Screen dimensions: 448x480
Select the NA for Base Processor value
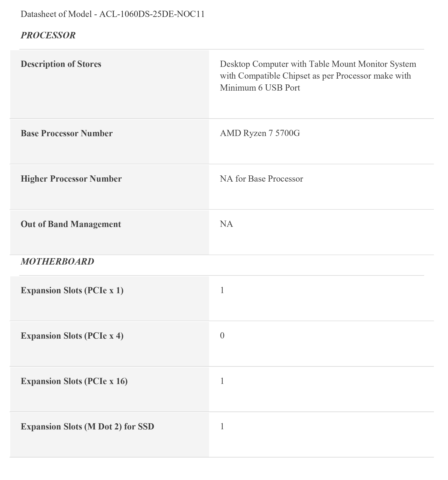[261, 179]
